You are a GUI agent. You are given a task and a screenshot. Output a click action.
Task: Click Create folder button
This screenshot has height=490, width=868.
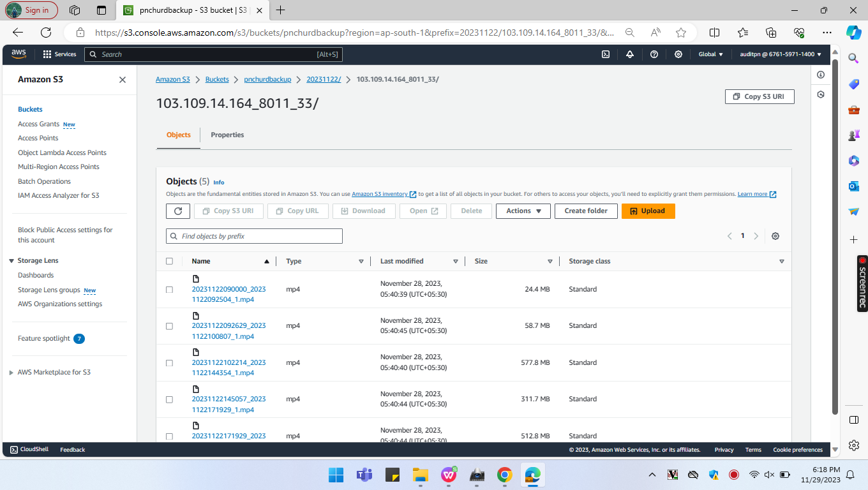[x=586, y=211]
